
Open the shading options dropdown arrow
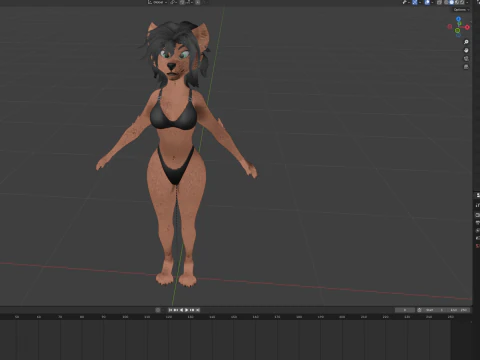[467, 2]
